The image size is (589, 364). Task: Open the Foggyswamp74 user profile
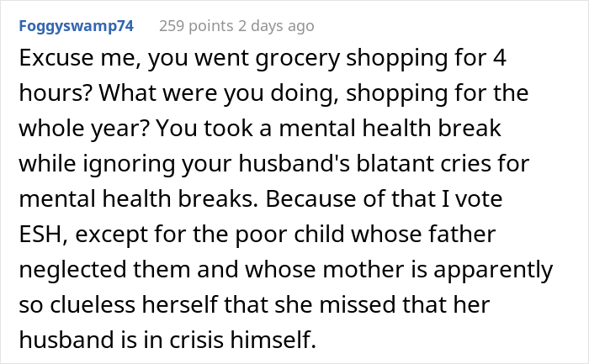tap(77, 26)
